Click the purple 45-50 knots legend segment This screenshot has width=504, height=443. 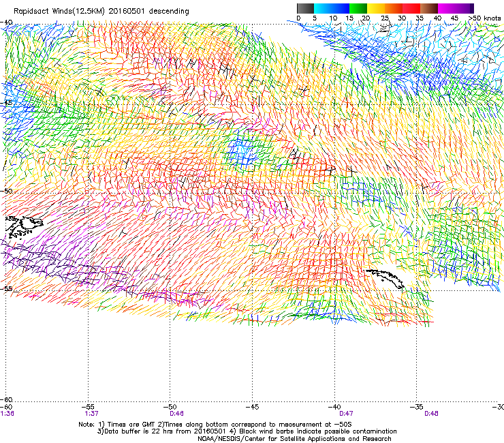click(x=464, y=8)
